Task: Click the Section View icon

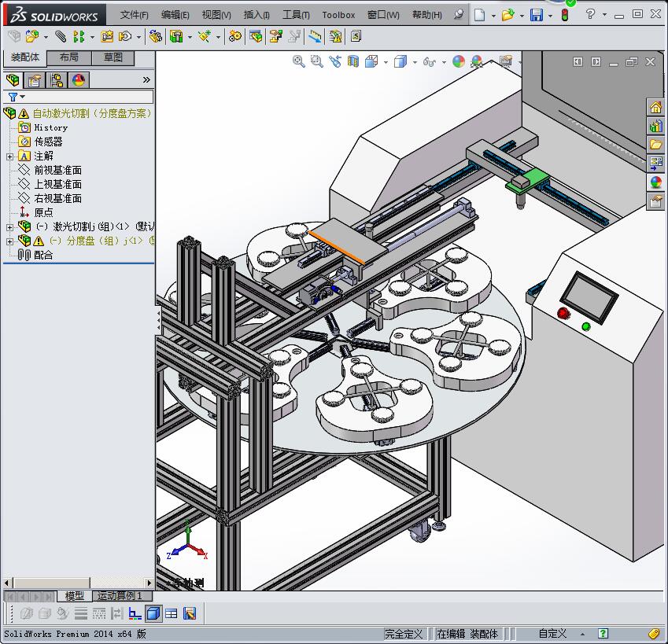Action: point(353,61)
